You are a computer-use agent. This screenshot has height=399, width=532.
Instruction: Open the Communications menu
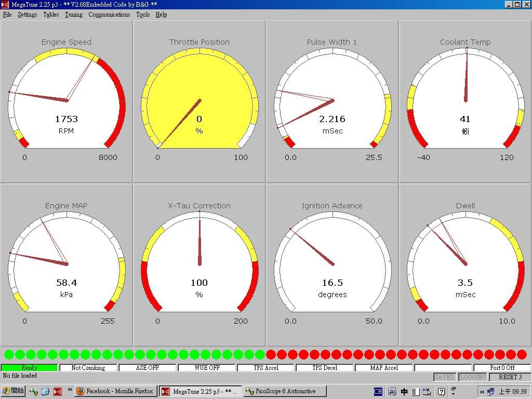[x=109, y=15]
